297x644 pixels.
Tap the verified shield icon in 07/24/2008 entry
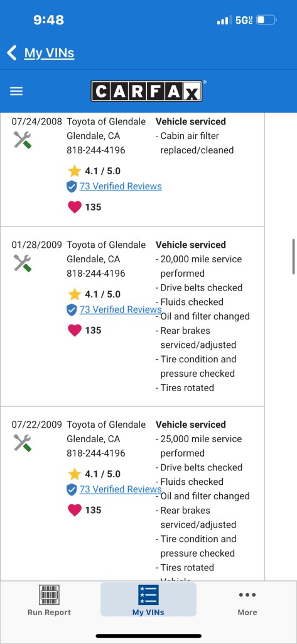(72, 187)
